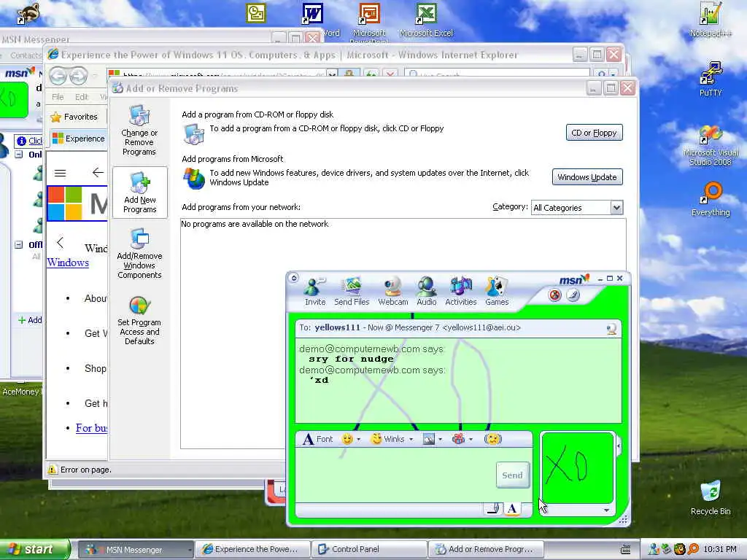Click Internet Explorer back arrow button

58,76
